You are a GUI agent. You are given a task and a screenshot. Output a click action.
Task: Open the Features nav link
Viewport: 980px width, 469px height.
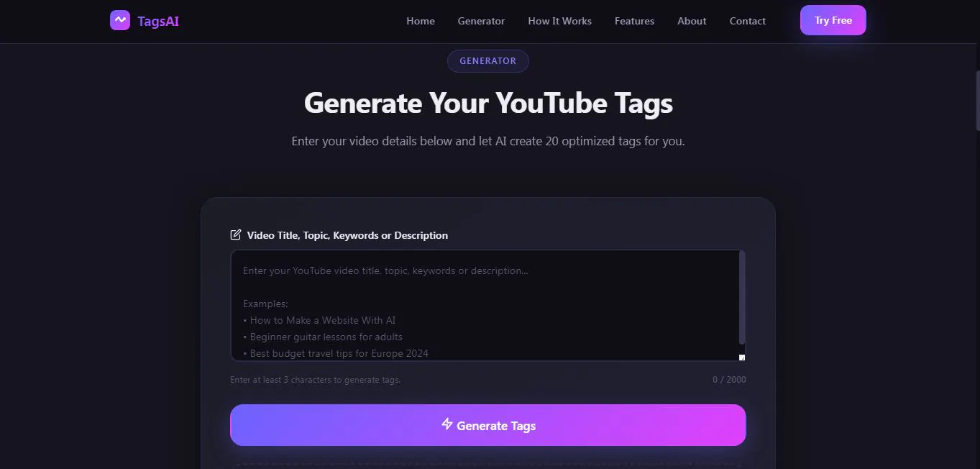click(634, 21)
